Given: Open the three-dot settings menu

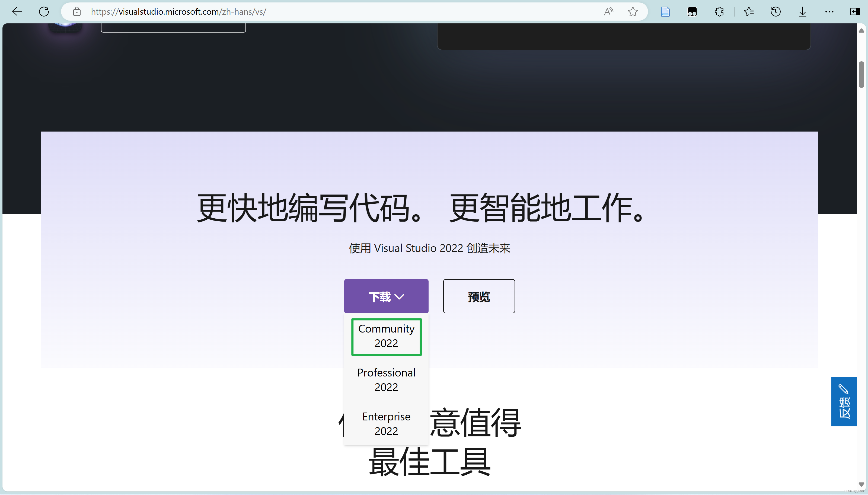Looking at the screenshot, I should (x=829, y=12).
